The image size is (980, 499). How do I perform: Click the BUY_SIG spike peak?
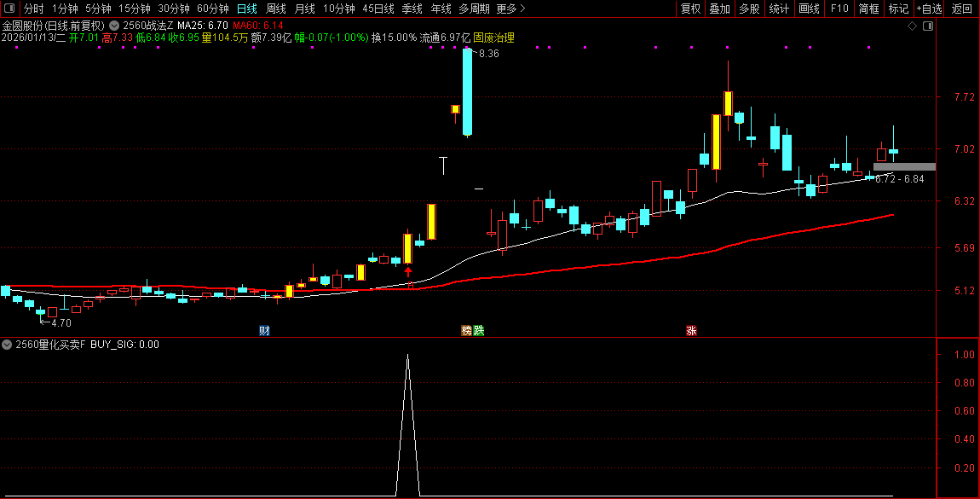(x=408, y=356)
